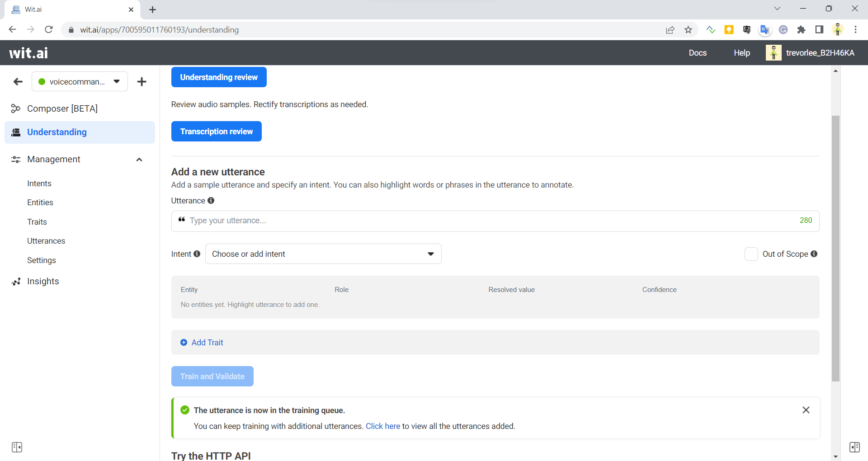
Task: Click Train and Validate button
Action: [212, 376]
